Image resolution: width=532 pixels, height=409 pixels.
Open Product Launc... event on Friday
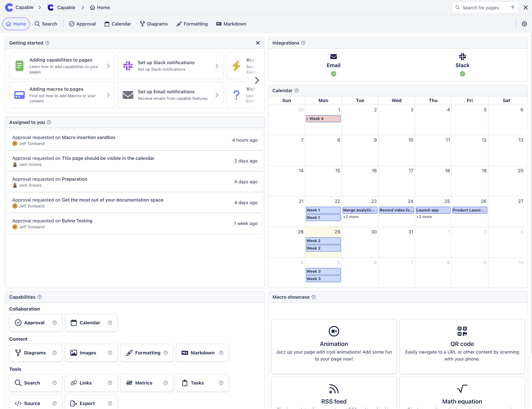coord(470,210)
